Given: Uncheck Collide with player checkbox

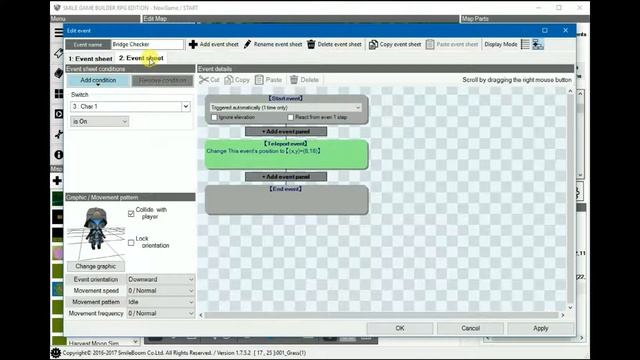Looking at the screenshot, I should [x=131, y=213].
